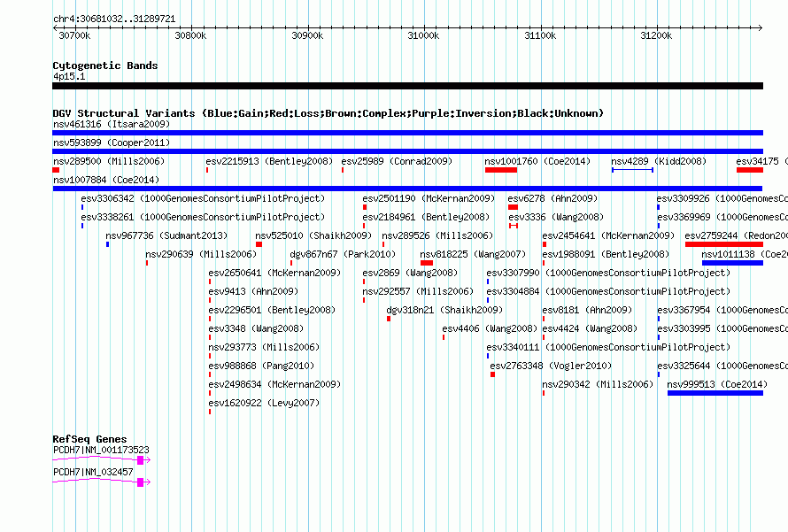Open esv2454641 (McKernan2009) variant

point(608,235)
